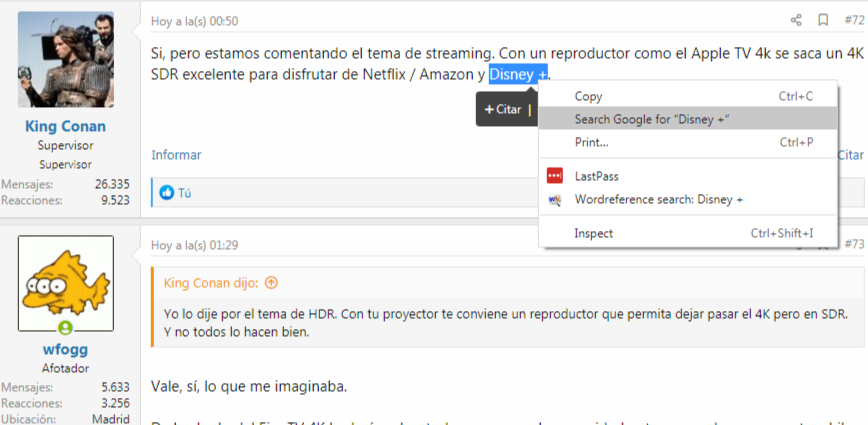
Task: Click the Tú reaction name
Action: [184, 193]
